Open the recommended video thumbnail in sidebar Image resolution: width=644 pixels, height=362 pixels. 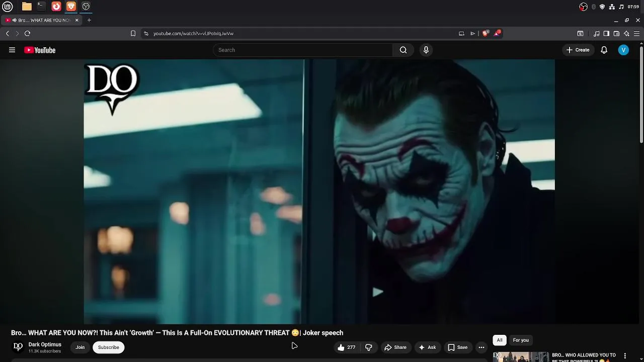click(521, 357)
